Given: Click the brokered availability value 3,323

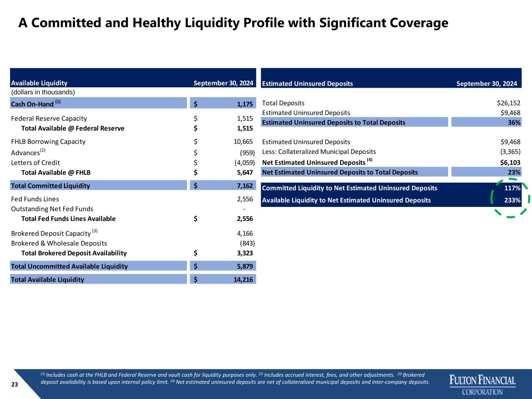Looking at the screenshot, I should tap(245, 253).
